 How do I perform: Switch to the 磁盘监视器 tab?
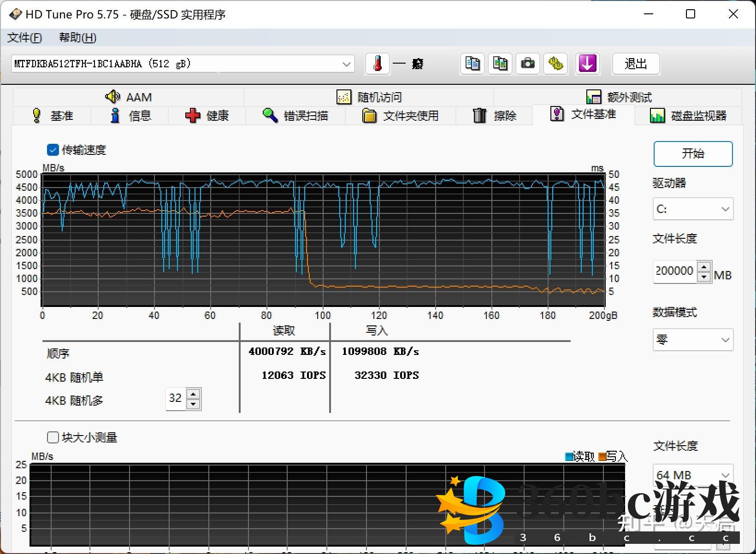688,116
